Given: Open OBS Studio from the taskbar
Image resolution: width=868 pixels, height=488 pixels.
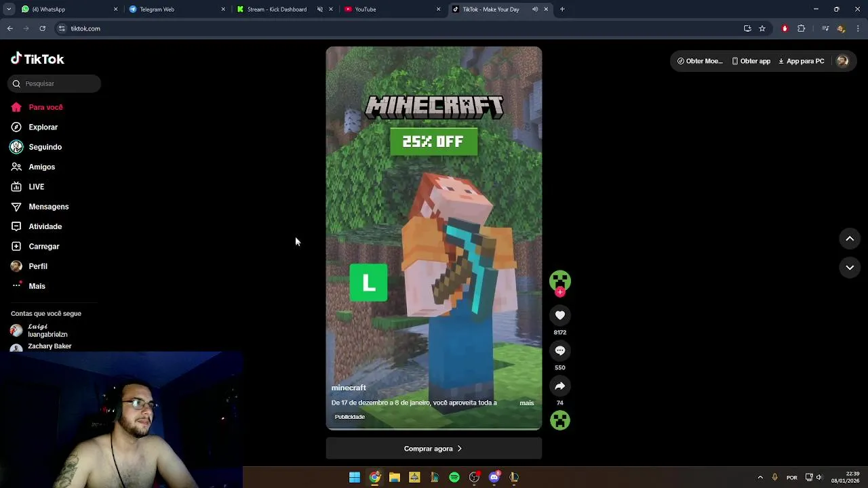Looking at the screenshot, I should pos(474,477).
